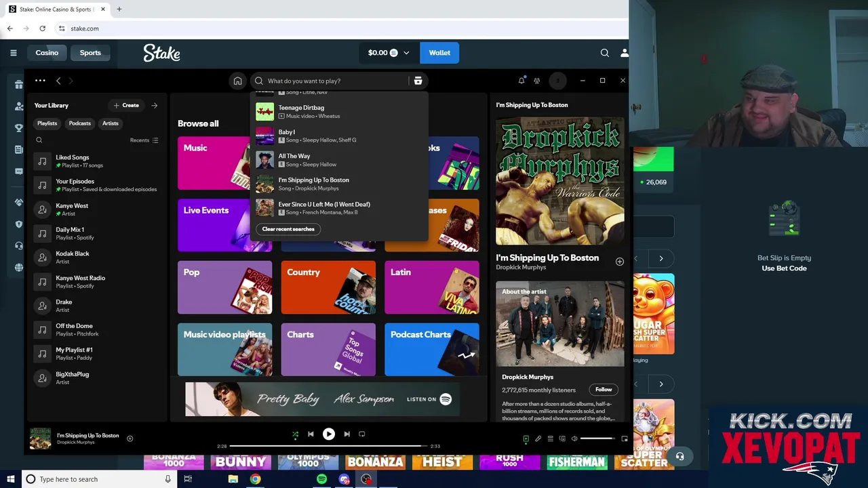This screenshot has width=868, height=488.
Task: Mute Spotify with the speaker icon
Action: pyautogui.click(x=574, y=439)
